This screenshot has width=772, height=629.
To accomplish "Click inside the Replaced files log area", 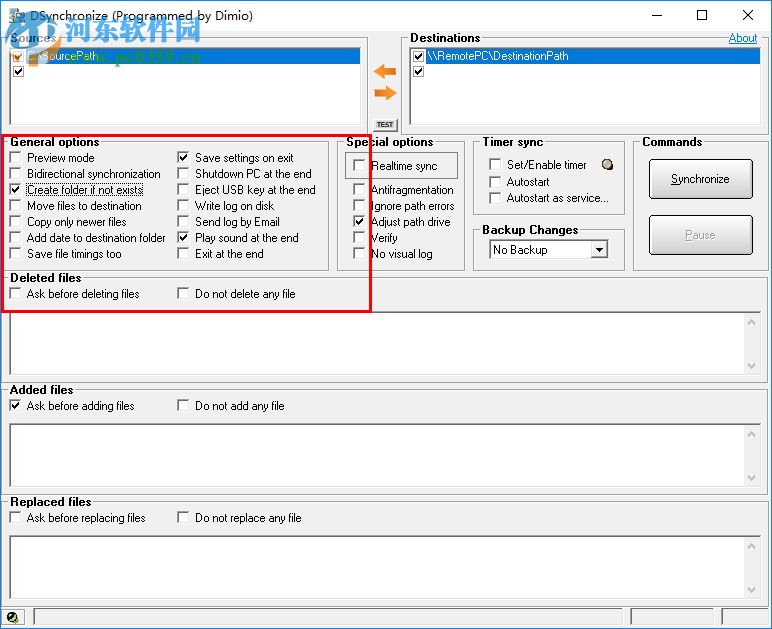I will point(378,567).
